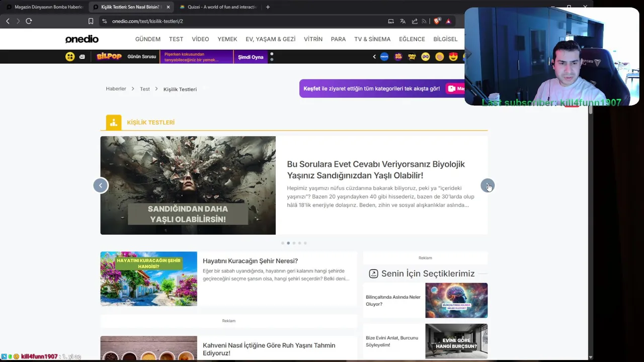This screenshot has width=644, height=362.
Task: Open brain image for Bilinçaltında article
Action: tap(456, 300)
